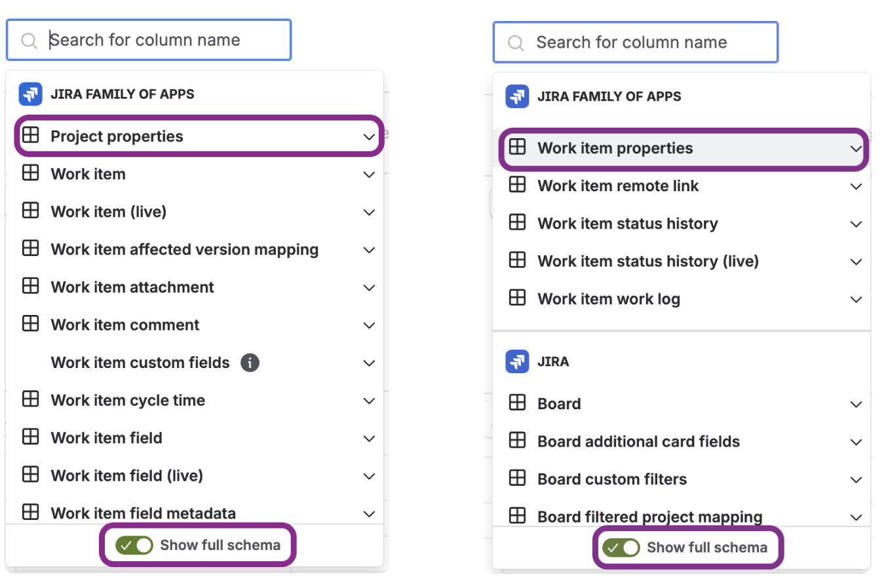Toggle Show full schema below Work item field metadata

(134, 545)
